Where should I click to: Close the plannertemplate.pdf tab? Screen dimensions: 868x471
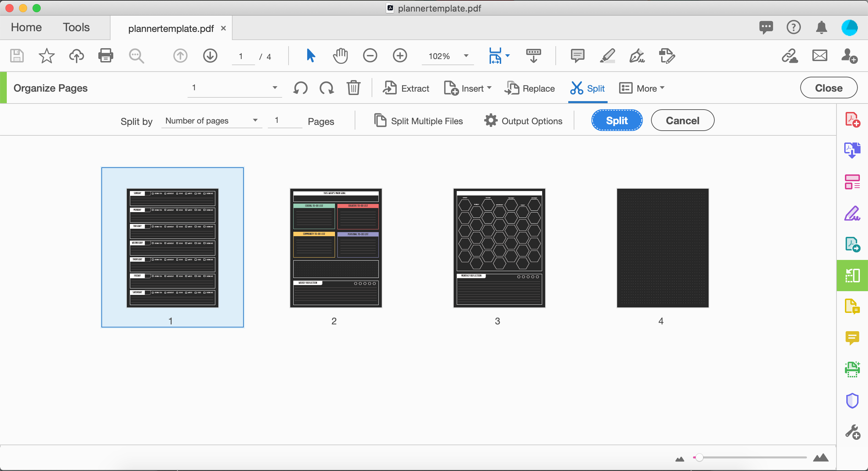pyautogui.click(x=223, y=28)
